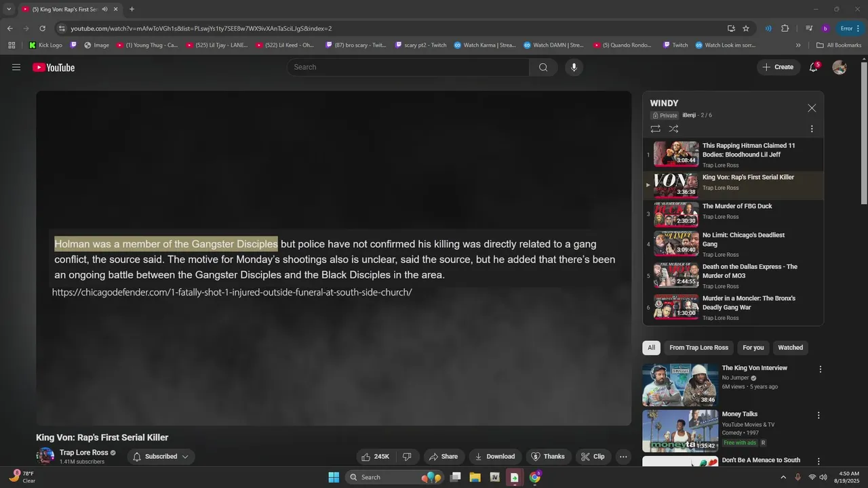The image size is (868, 488).
Task: Create a Clip of this video
Action: tap(593, 457)
